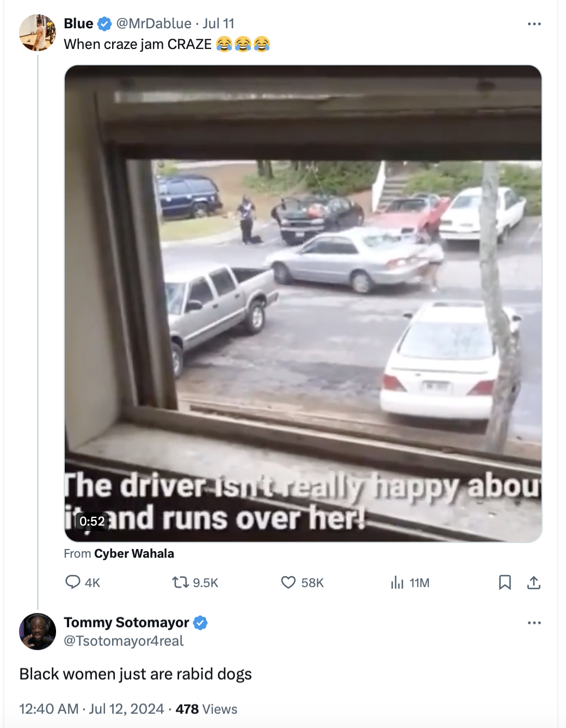Click Blue's blue verified badge
The image size is (566, 728).
point(103,23)
